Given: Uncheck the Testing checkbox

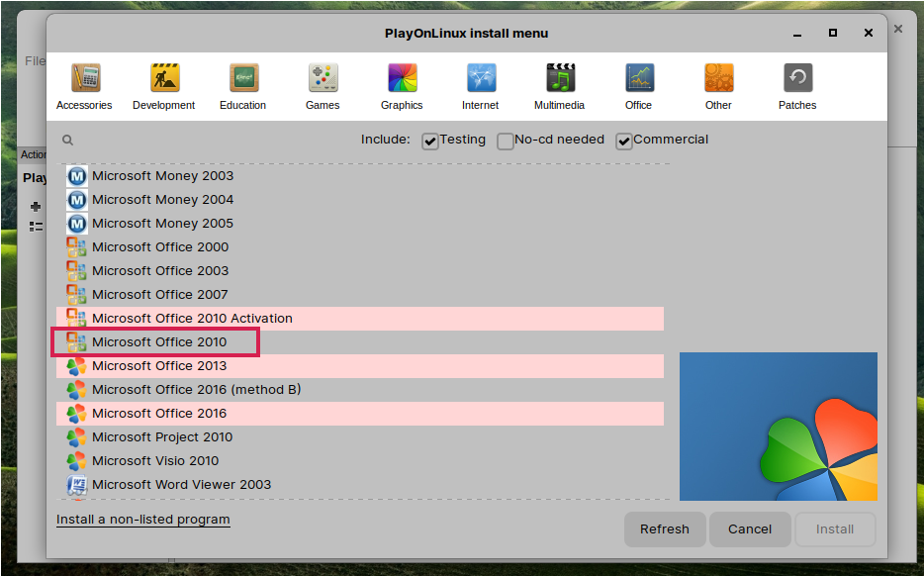Looking at the screenshot, I should [x=430, y=141].
